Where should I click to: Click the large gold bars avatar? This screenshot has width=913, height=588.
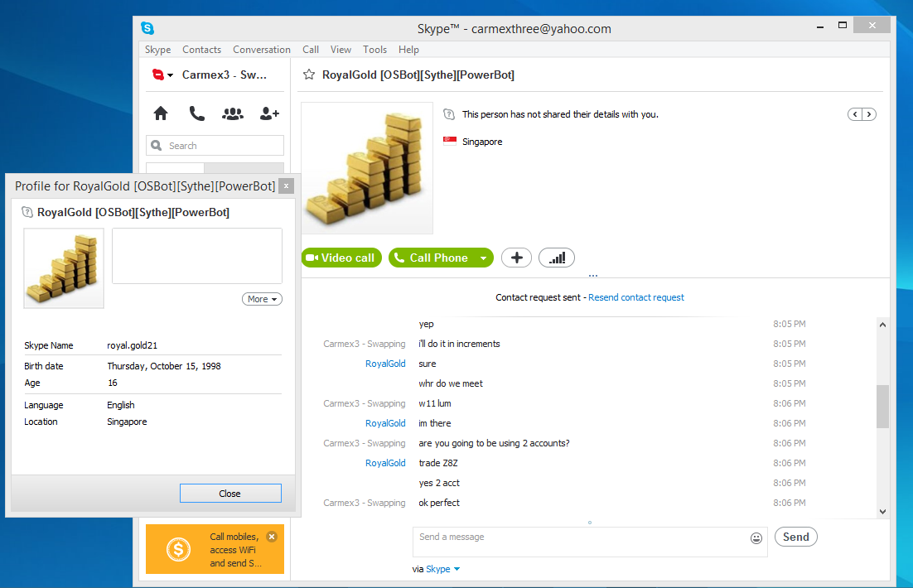tap(367, 168)
